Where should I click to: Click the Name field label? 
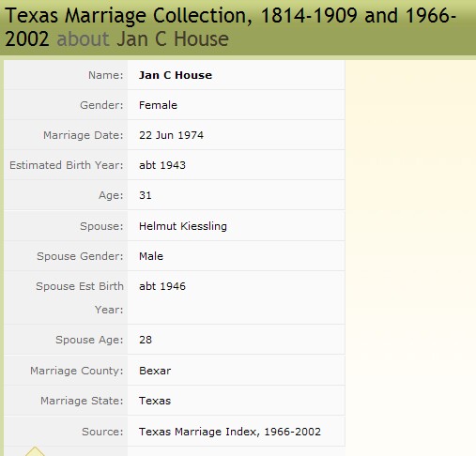point(106,75)
